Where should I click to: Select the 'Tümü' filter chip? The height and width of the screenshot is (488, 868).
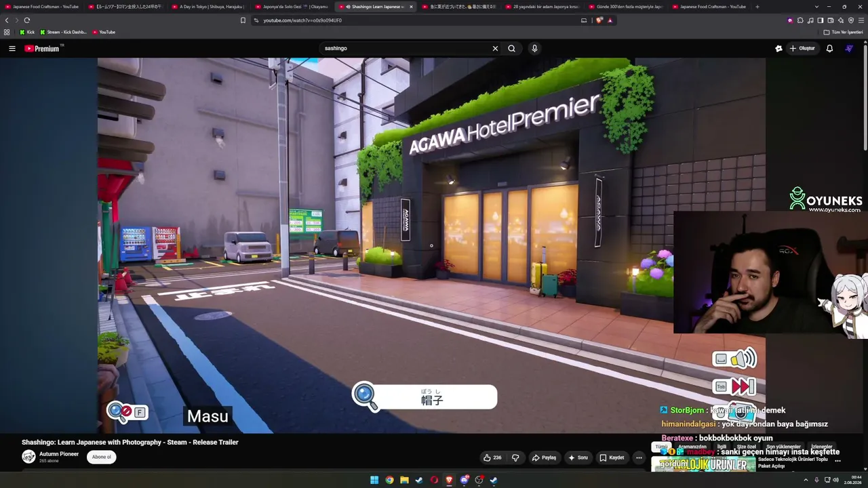pos(660,447)
